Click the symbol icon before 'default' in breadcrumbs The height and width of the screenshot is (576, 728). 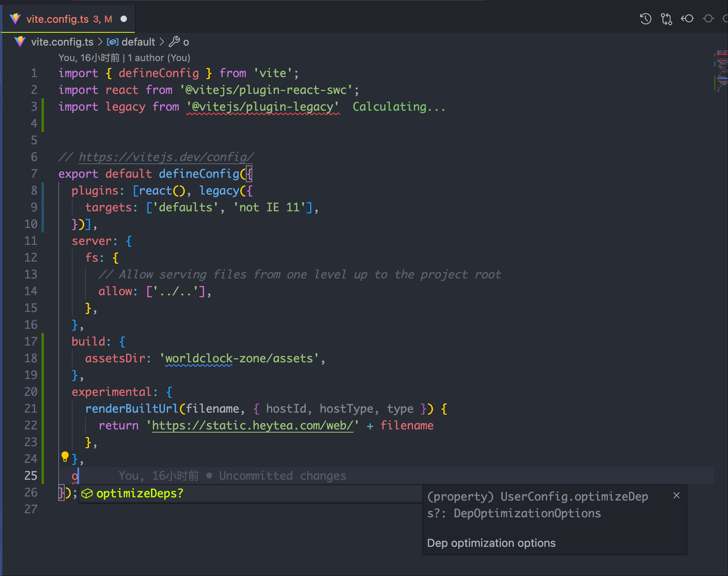point(113,42)
